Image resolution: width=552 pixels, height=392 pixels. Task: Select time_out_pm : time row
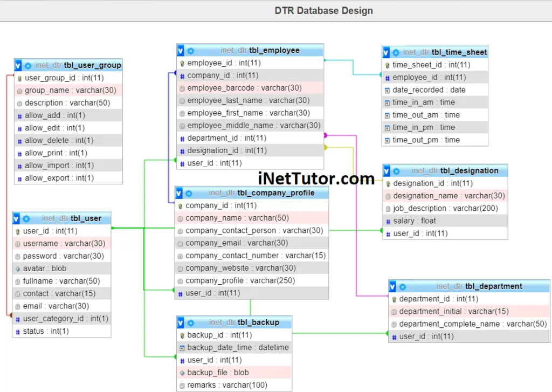(435, 140)
